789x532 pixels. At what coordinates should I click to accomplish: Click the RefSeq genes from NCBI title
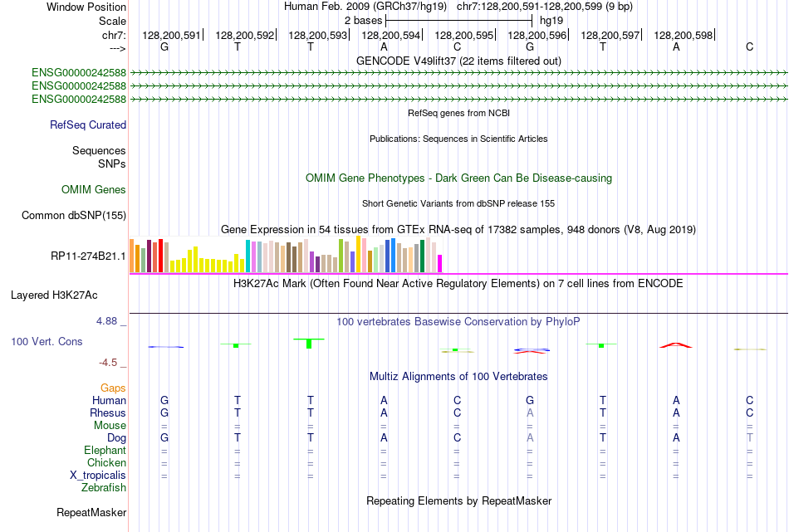pyautogui.click(x=459, y=113)
